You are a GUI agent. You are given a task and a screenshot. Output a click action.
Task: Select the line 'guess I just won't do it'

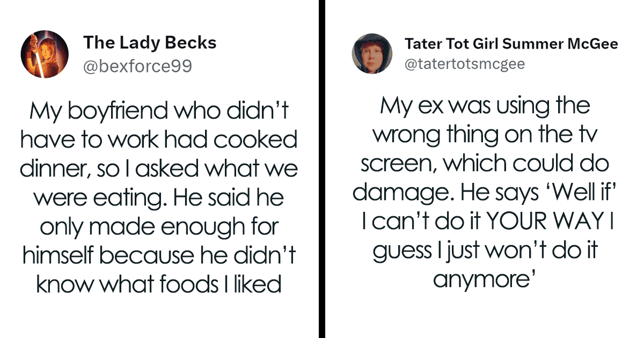(x=485, y=249)
